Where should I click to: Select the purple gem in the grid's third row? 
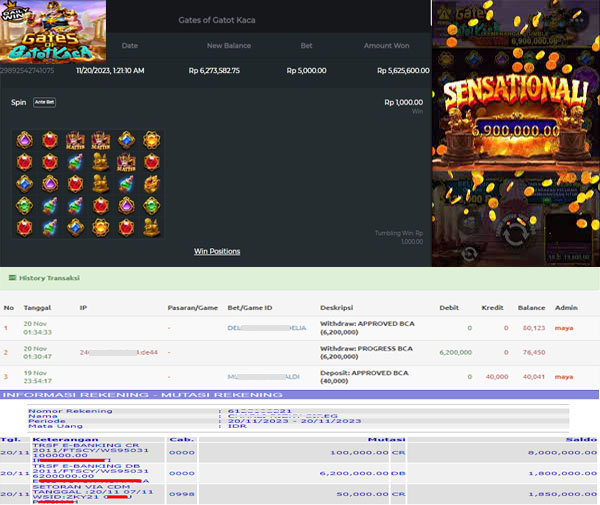(50, 184)
